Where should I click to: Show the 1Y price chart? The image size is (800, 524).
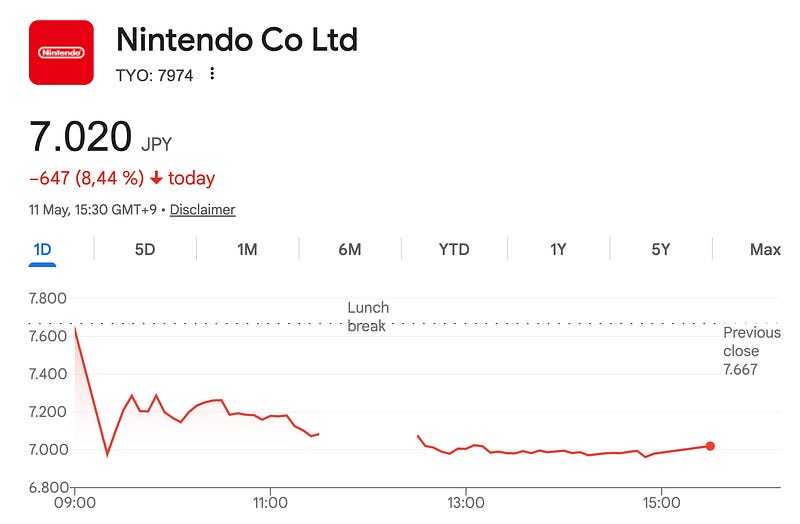pos(558,249)
